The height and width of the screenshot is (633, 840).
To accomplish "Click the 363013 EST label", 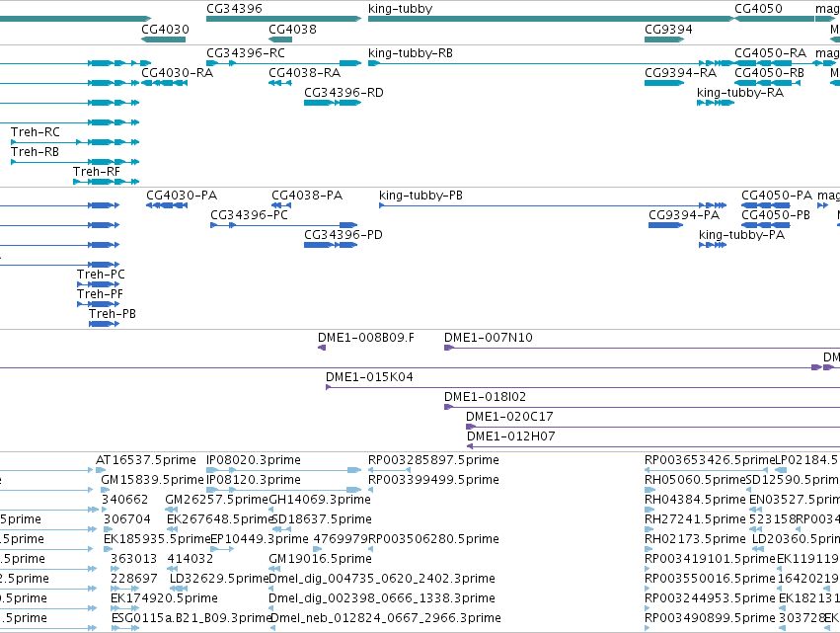I will click(134, 560).
